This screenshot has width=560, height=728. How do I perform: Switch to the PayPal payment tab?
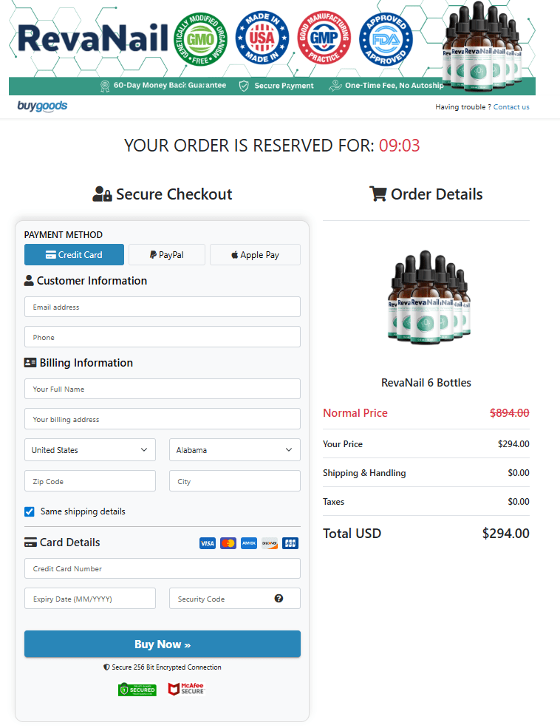(166, 254)
